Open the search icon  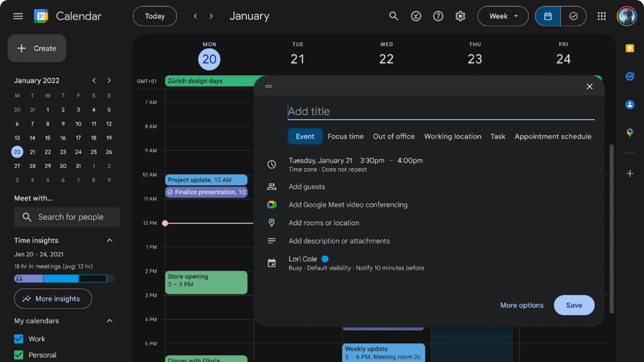coord(393,16)
